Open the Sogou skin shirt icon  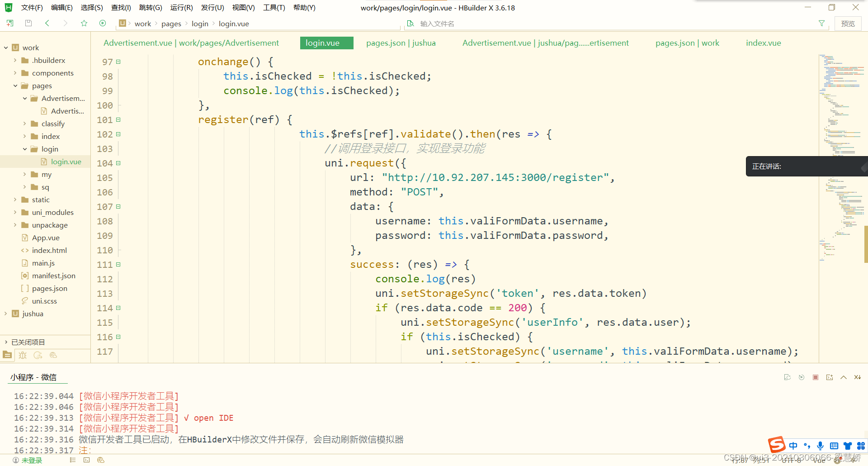coord(848,446)
